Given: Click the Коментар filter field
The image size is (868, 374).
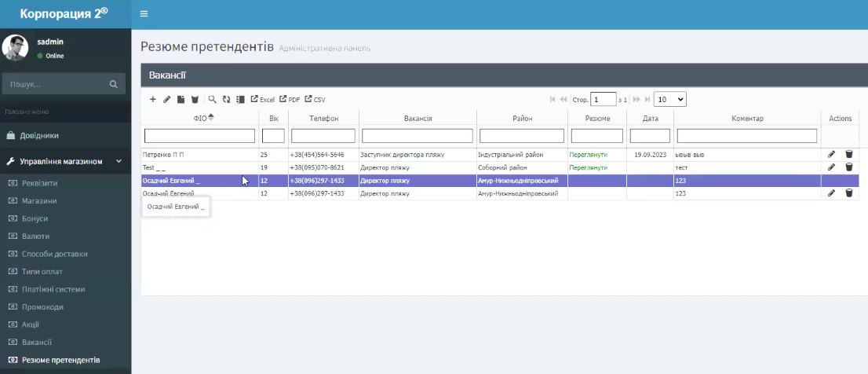Looking at the screenshot, I should click(x=747, y=136).
